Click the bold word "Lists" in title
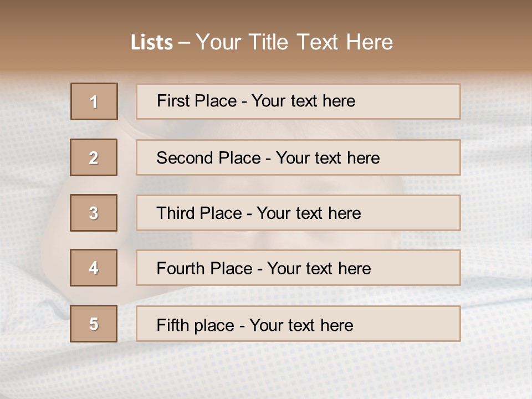Image resolution: width=532 pixels, height=399 pixels. [152, 43]
